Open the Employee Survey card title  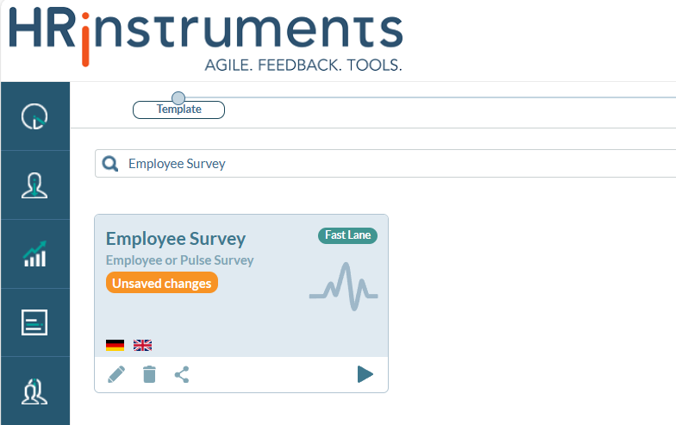(176, 239)
